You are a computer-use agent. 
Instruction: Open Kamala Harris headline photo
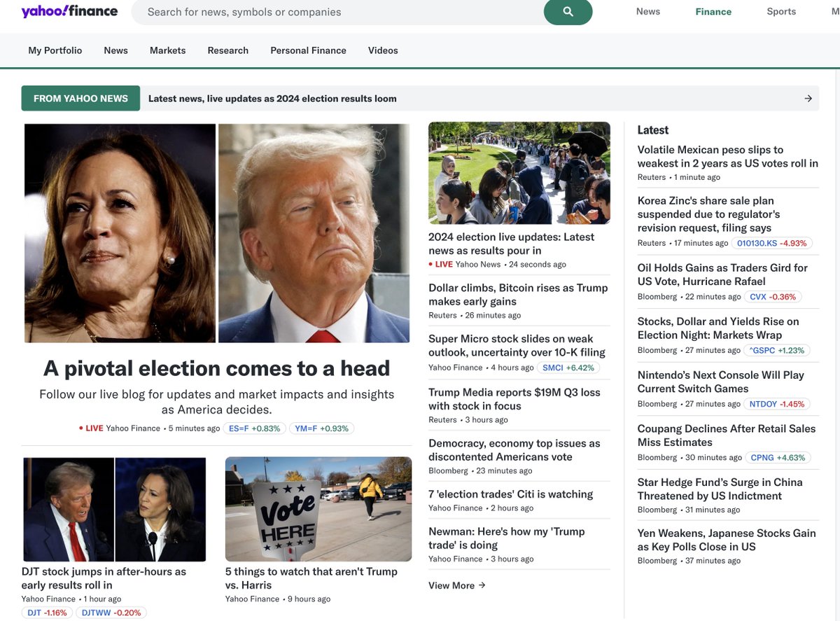(x=120, y=233)
